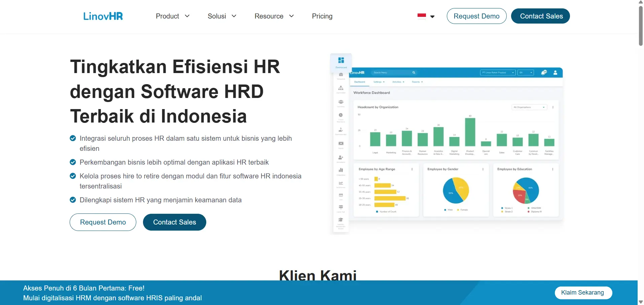
Task: Click the Male legend dot under the gender chart
Action: tap(445, 210)
